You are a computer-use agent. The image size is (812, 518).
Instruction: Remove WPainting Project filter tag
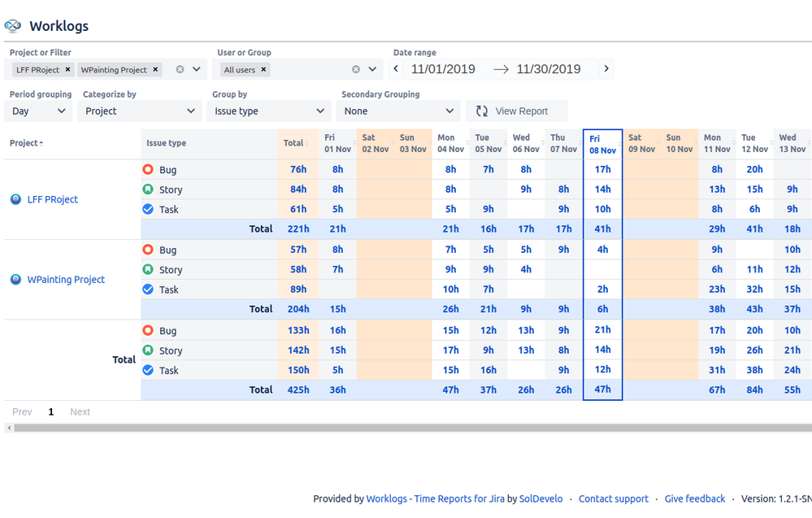155,69
